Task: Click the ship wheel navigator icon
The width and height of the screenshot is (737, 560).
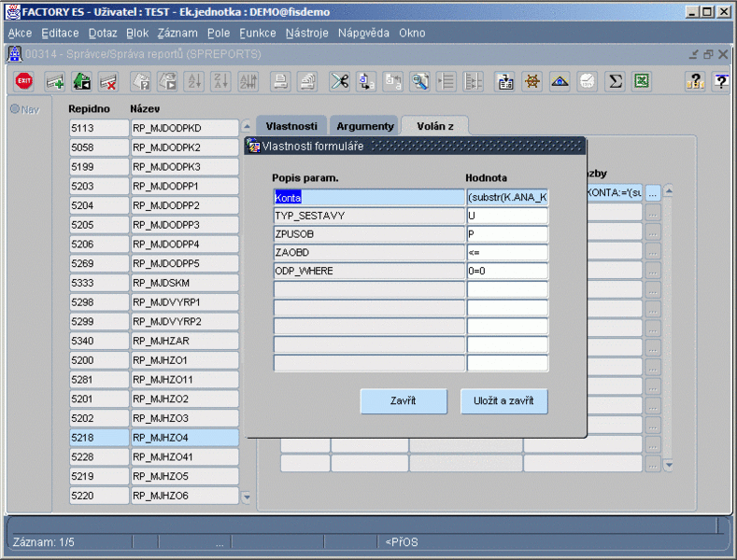Action: coord(531,81)
